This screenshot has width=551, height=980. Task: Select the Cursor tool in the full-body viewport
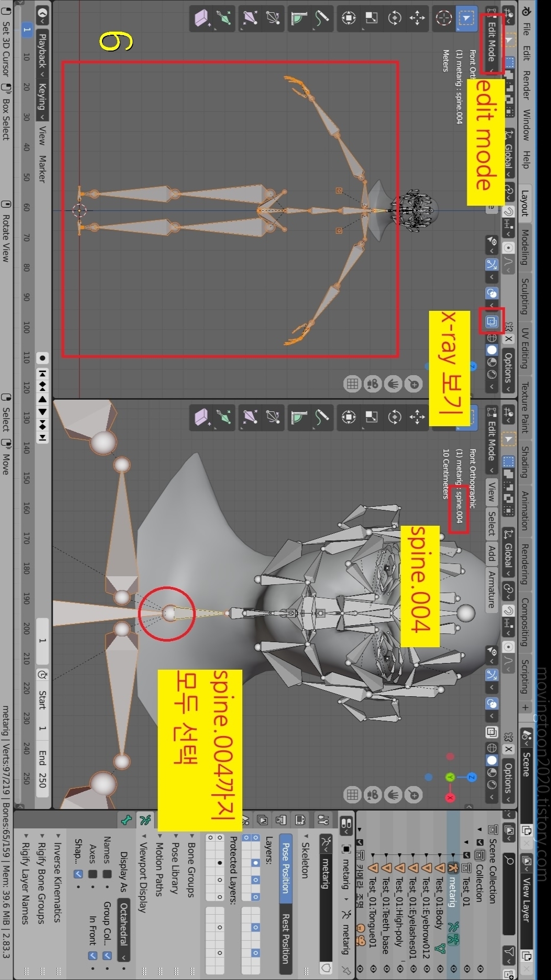click(444, 18)
